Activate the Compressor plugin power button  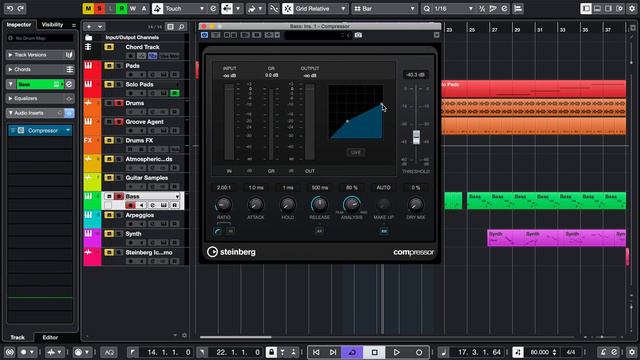coord(204,35)
